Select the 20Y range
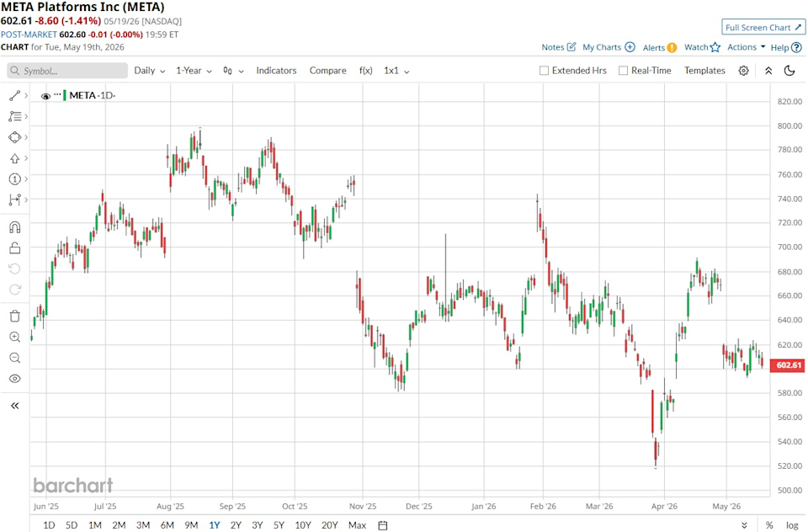This screenshot has height=532, width=808. pos(330,525)
